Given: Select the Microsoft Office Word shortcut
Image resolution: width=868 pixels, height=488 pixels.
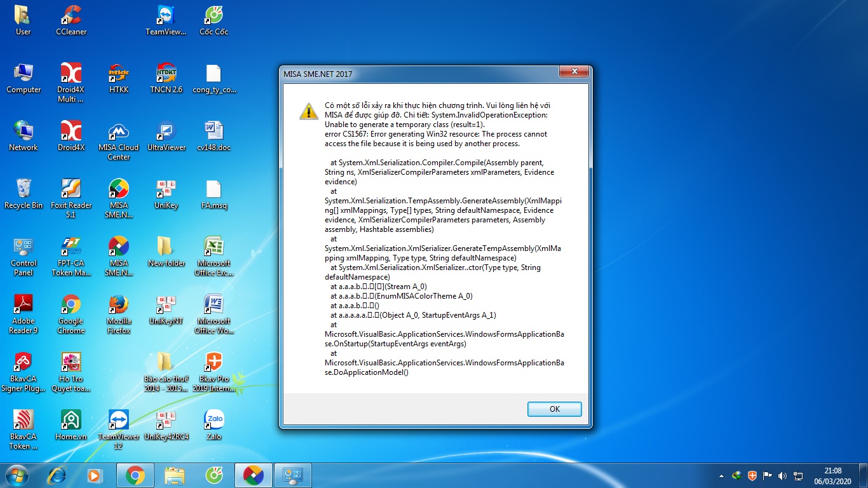Looking at the screenshot, I should point(214,314).
